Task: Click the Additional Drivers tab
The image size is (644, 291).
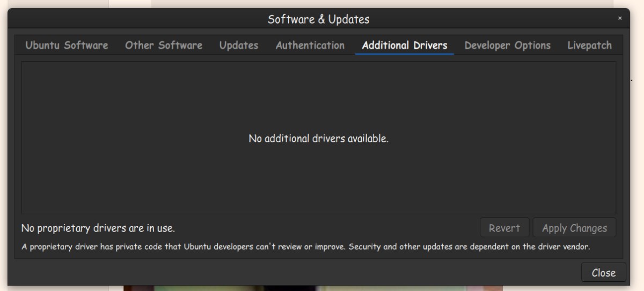Action: (404, 46)
